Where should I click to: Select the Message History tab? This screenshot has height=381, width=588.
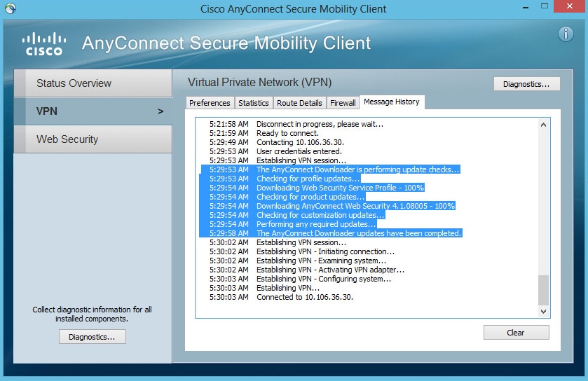pos(392,102)
